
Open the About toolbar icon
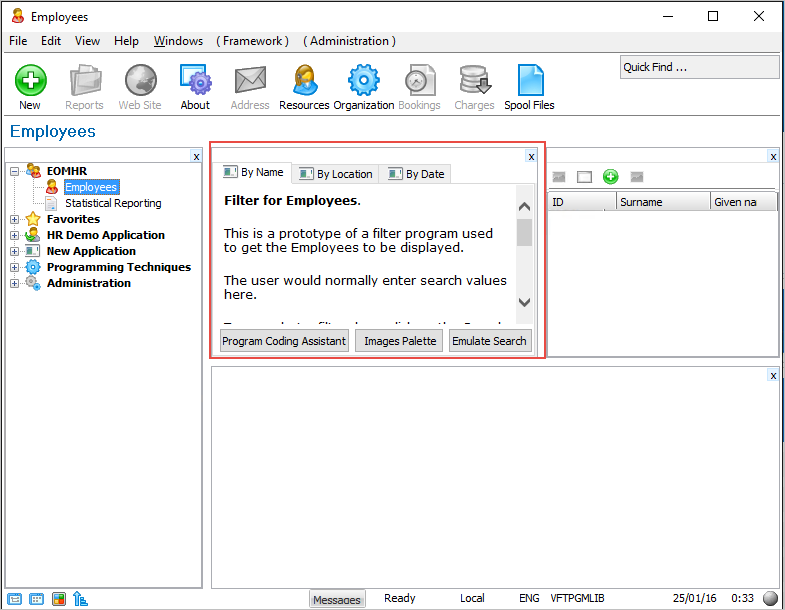pos(195,80)
